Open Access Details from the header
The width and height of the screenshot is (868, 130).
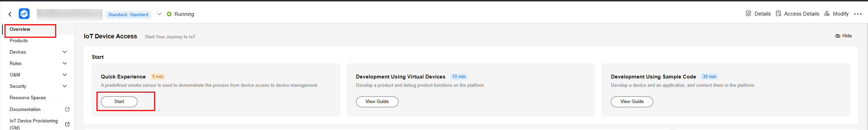[798, 14]
